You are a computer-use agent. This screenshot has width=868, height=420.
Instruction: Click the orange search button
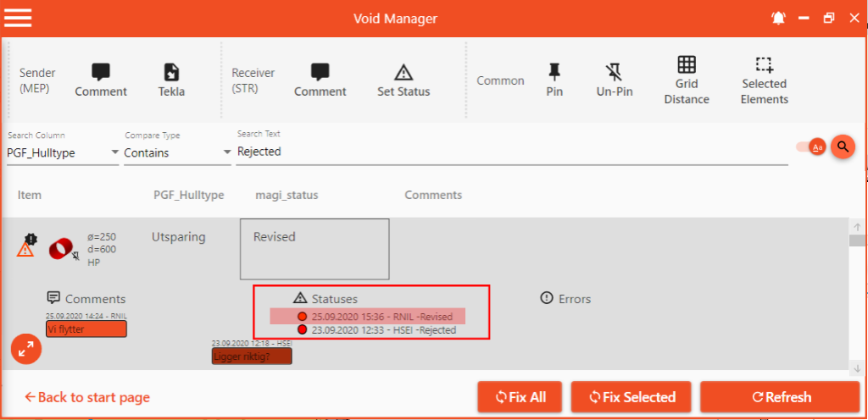coord(843,147)
